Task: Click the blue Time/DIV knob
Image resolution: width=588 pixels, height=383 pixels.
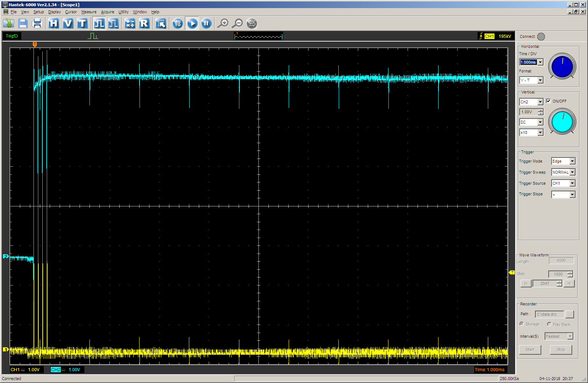Action: pyautogui.click(x=562, y=67)
